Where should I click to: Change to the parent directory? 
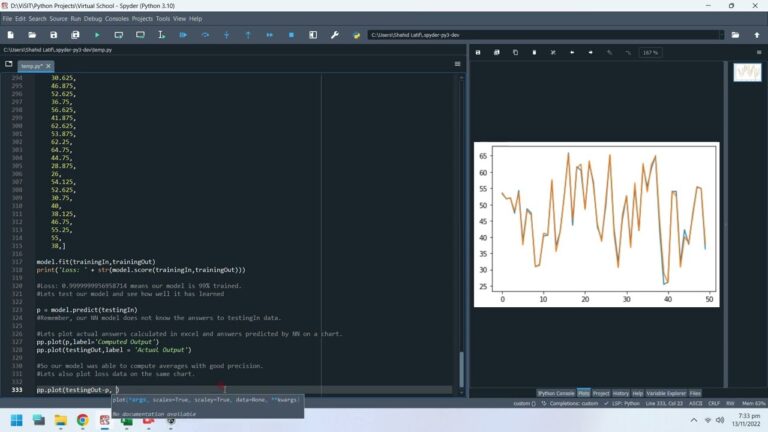[x=757, y=35]
